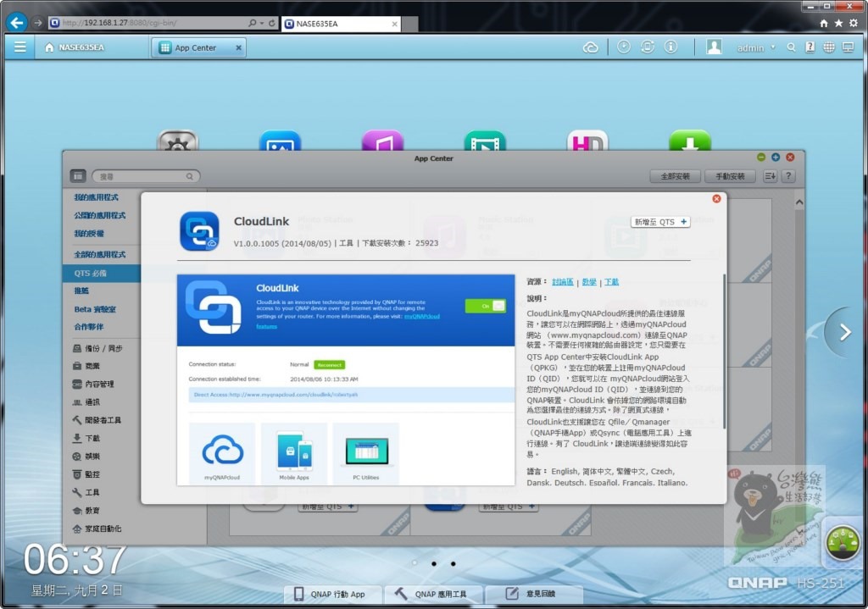Click browser back arrow button
Image resolution: width=868 pixels, height=609 pixels.
coord(17,23)
